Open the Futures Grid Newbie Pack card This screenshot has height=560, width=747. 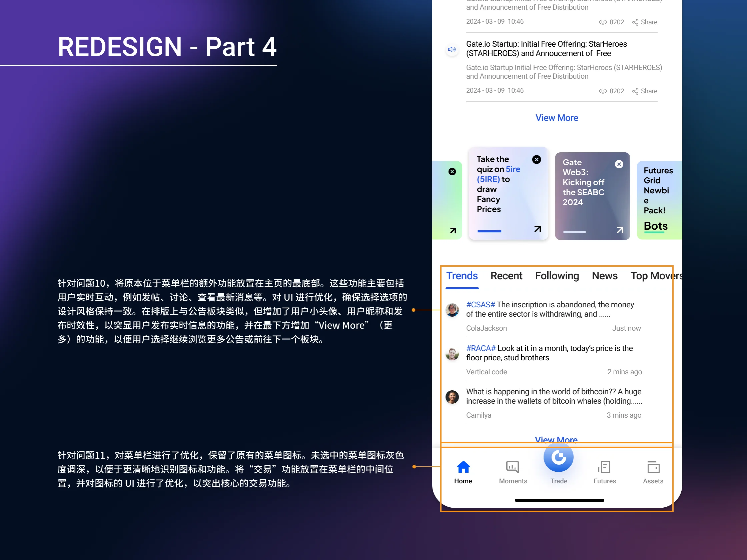pos(659,200)
